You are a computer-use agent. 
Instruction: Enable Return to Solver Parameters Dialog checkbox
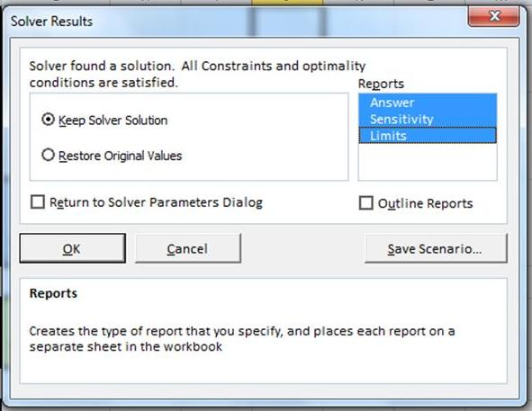click(37, 202)
